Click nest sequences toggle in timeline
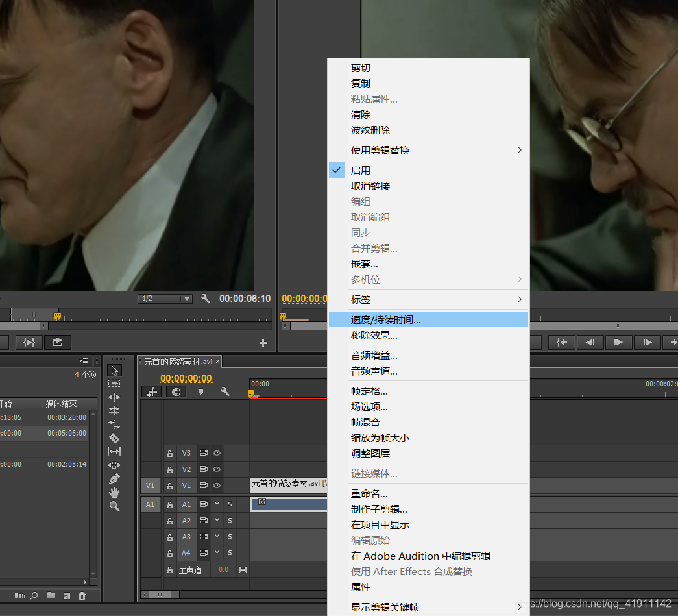This screenshot has width=678, height=616. click(x=152, y=391)
